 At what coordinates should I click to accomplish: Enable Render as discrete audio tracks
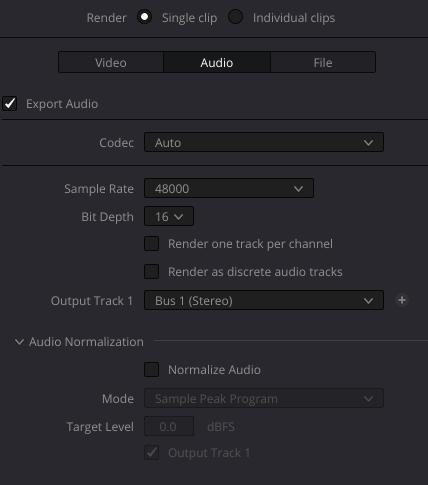[151, 272]
